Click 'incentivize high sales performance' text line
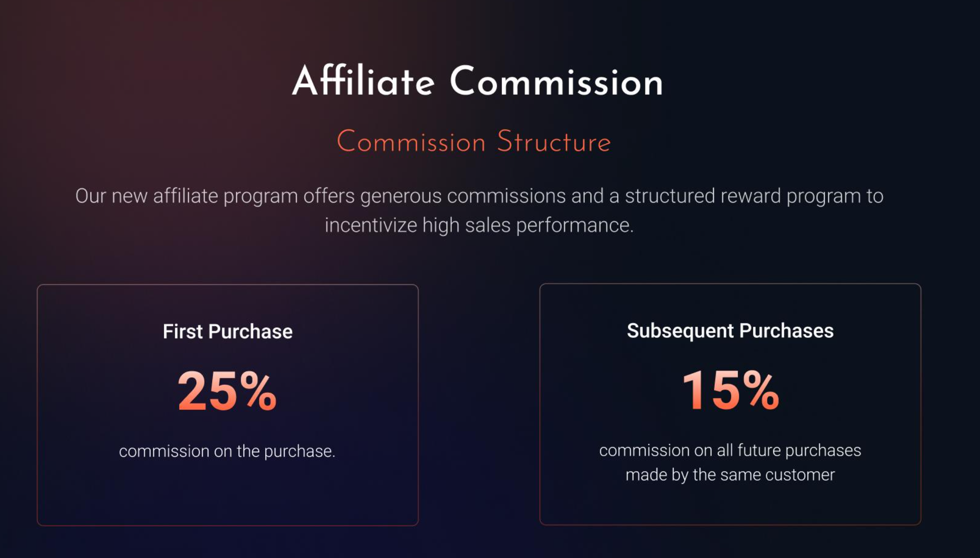 (479, 225)
